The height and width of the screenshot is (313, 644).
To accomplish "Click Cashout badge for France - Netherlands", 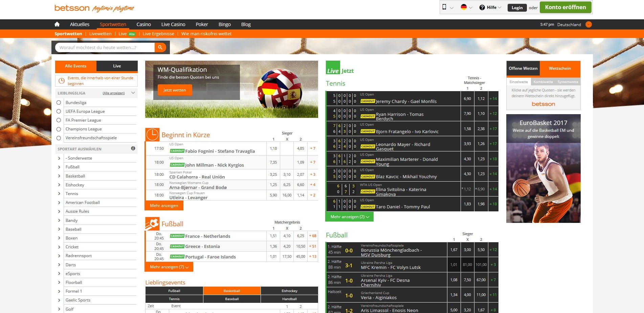I will coord(177,236).
